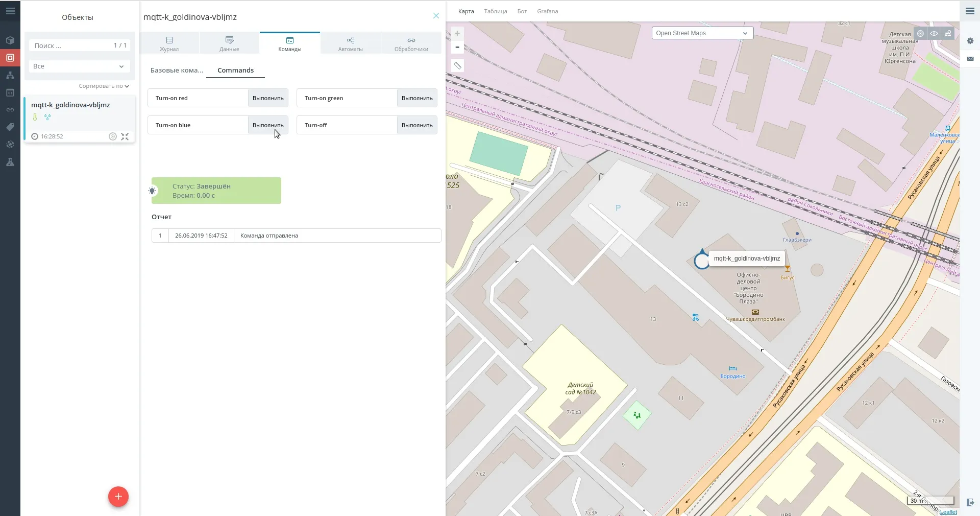Click the green completed status bar
The width and height of the screenshot is (980, 516).
coord(216,191)
